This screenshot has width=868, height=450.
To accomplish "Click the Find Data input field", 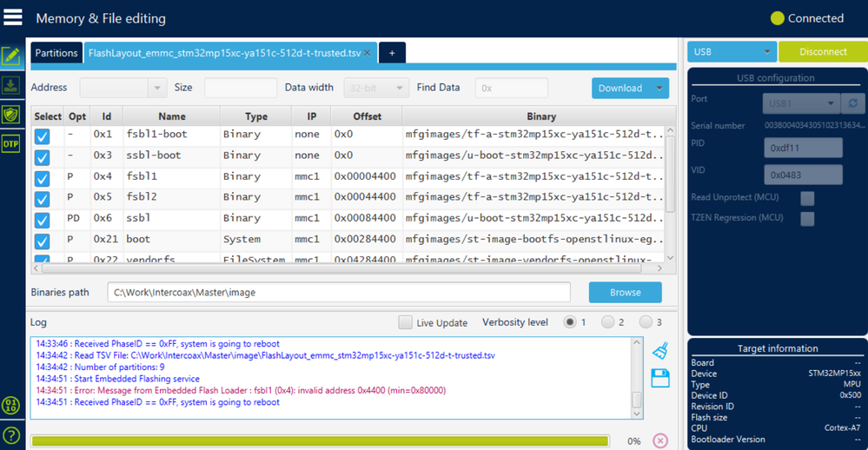I will 512,88.
